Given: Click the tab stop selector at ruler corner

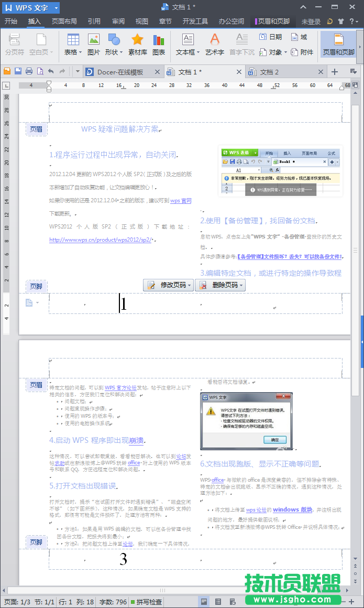Looking at the screenshot, I should [x=6, y=85].
